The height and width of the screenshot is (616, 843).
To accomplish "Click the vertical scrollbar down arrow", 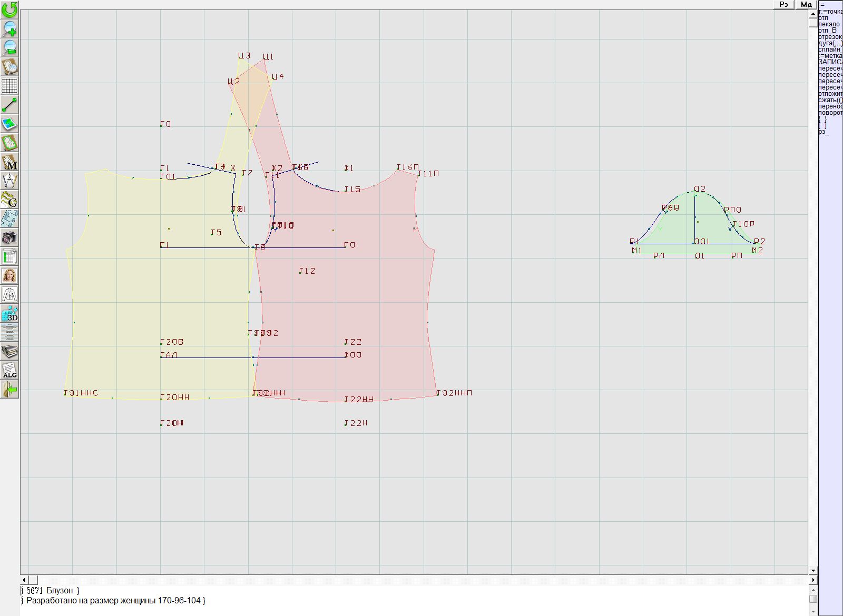I will coord(813,570).
